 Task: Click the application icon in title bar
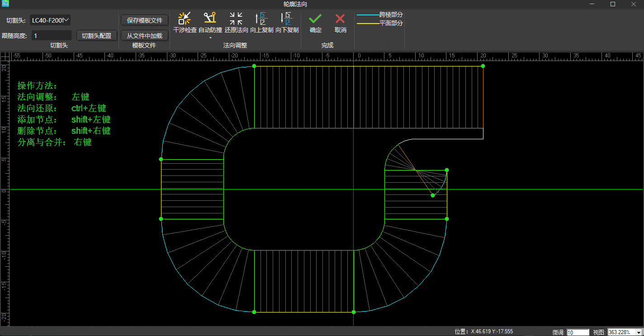(x=5, y=4)
